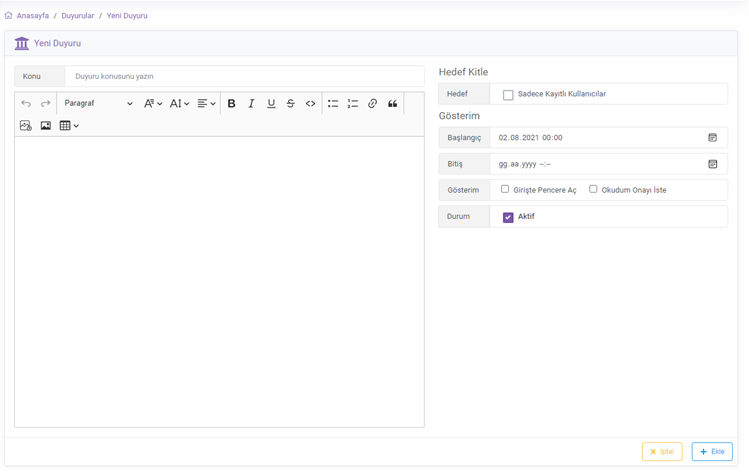Check the Girişte Pencere Aç option
The width and height of the screenshot is (749, 474).
(505, 189)
